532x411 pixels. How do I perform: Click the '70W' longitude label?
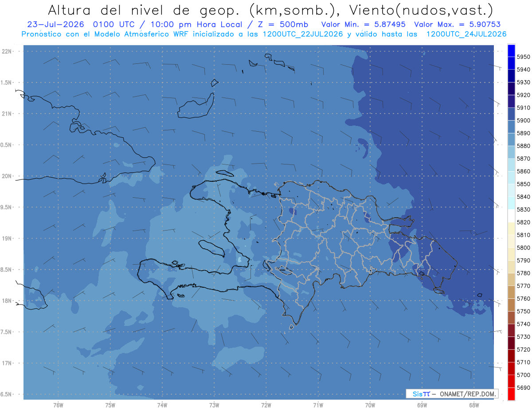[370, 405]
